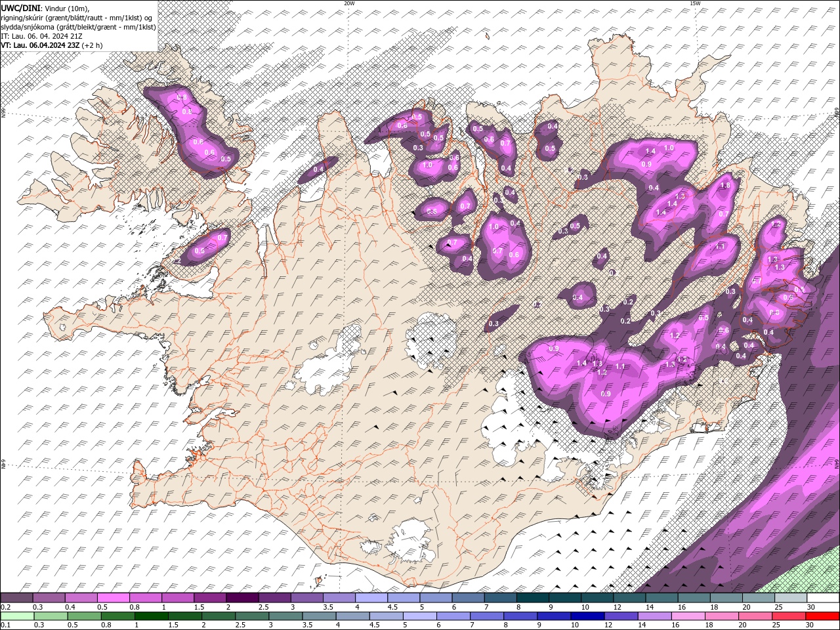This screenshot has width=840, height=630.
Task: Select the rain legend swatch from 2 to 2.5
Action: [x=218, y=616]
